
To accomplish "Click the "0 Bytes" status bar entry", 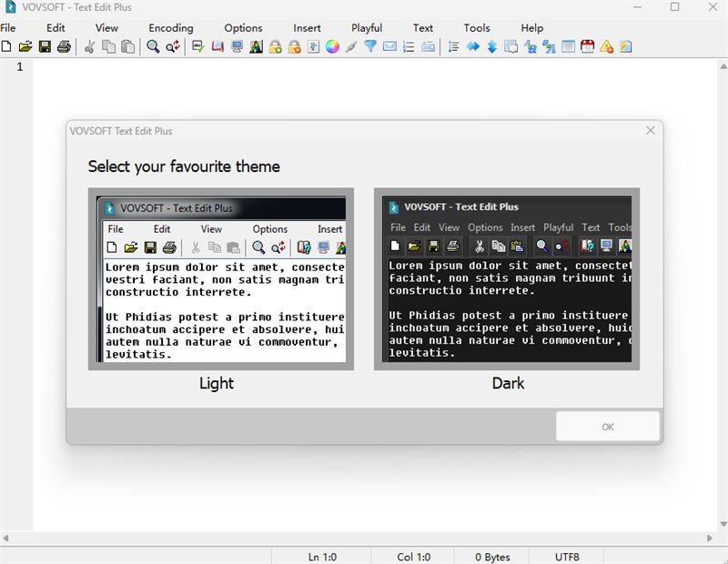I will [492, 557].
